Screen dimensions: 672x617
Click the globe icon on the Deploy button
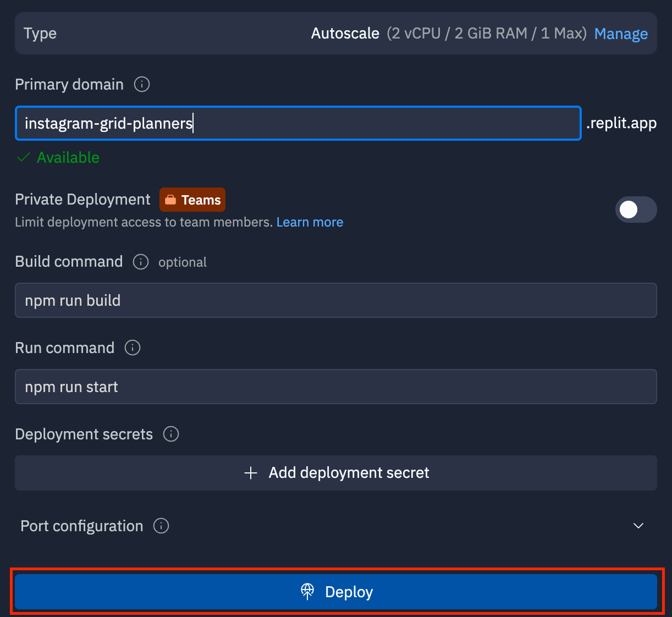pos(307,592)
